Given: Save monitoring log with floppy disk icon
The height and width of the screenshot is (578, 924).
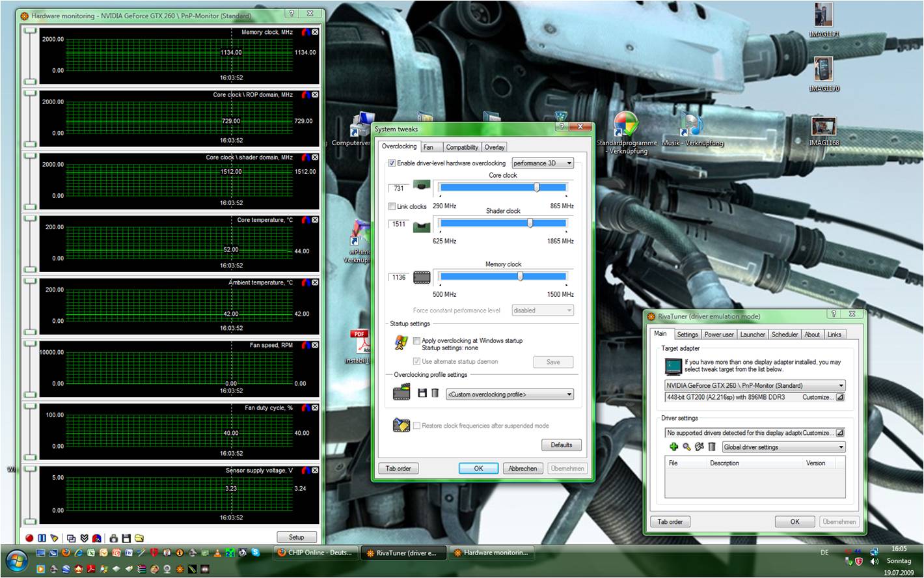Looking at the screenshot, I should 126,538.
